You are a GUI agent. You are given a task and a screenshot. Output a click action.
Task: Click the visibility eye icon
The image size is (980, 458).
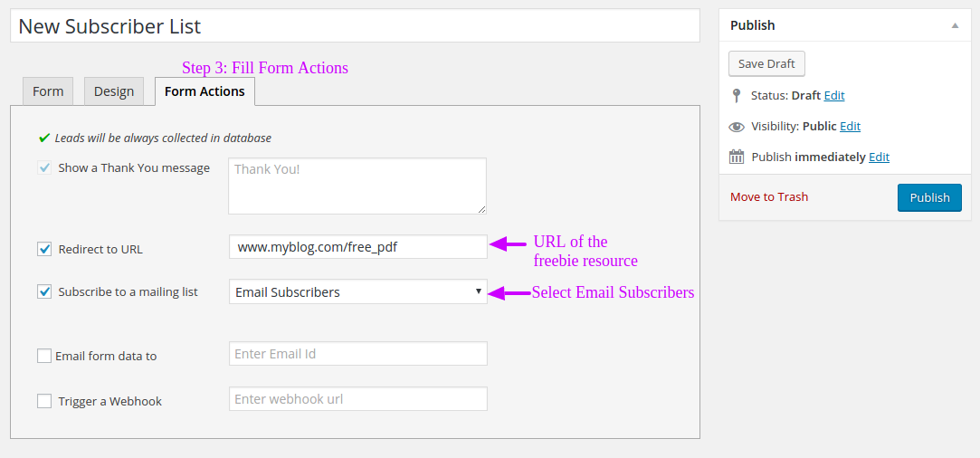point(737,127)
